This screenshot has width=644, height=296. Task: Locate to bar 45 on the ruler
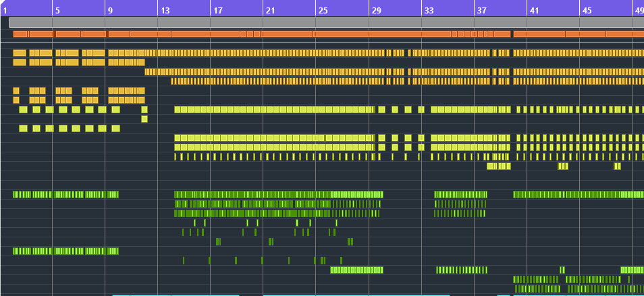point(587,10)
